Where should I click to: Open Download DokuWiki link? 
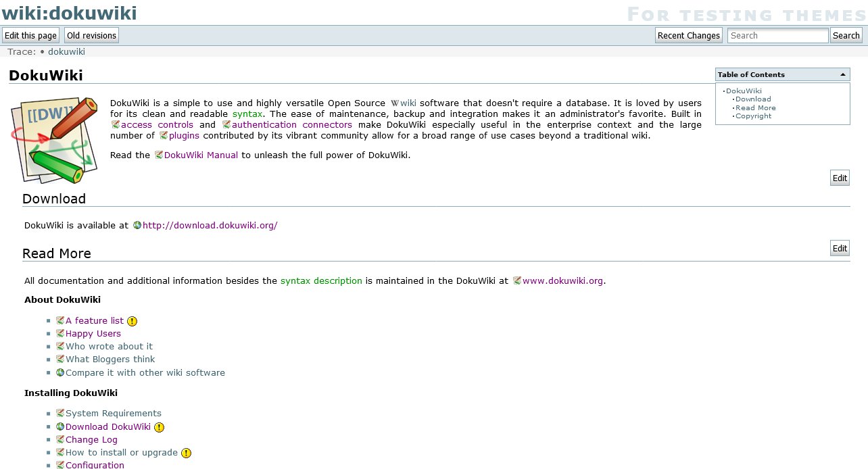[x=108, y=427]
